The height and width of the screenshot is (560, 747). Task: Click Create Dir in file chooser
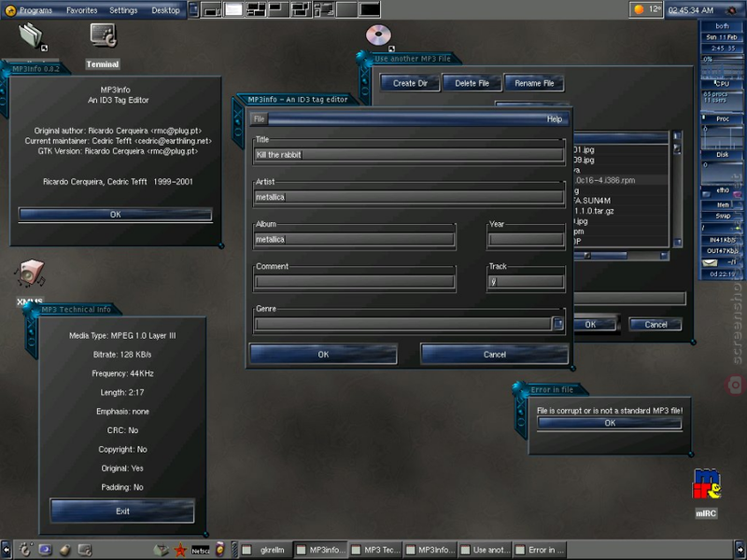(x=410, y=83)
